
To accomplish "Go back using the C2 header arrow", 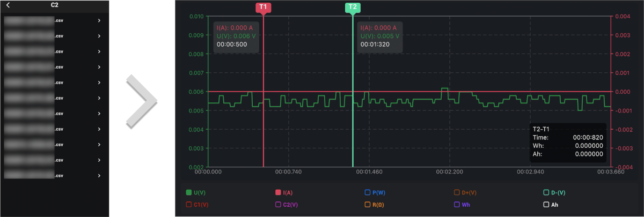I will pyautogui.click(x=8, y=6).
